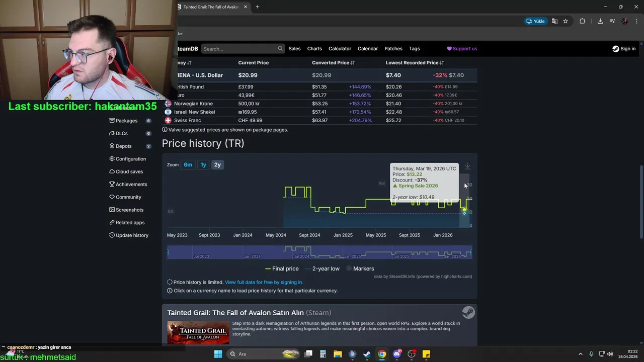Open Chrome downloads icon
This screenshot has height=362, width=644.
(600, 21)
